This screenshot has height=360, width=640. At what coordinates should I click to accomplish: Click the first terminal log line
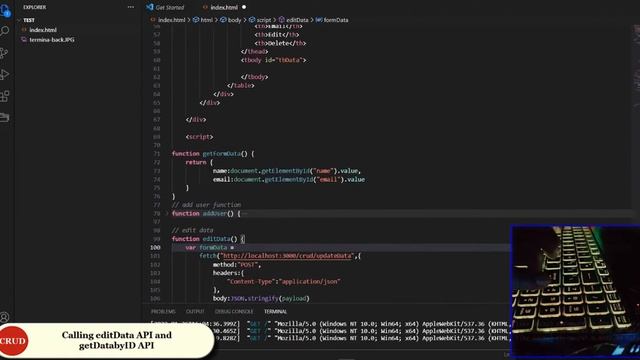(330, 324)
